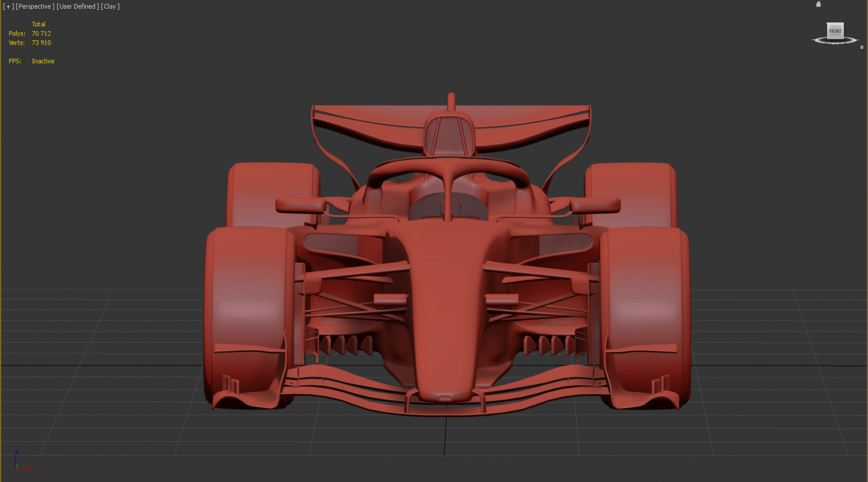Open the Clay per-view preference menu
868x482 pixels.
point(110,6)
